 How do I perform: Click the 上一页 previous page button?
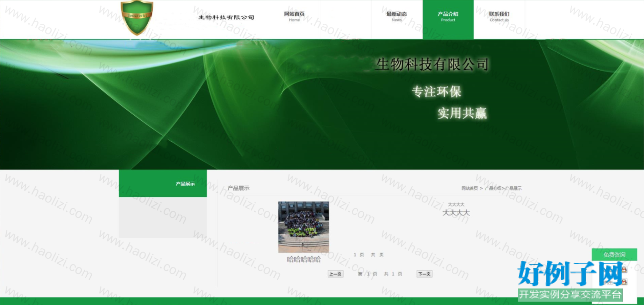(x=336, y=274)
